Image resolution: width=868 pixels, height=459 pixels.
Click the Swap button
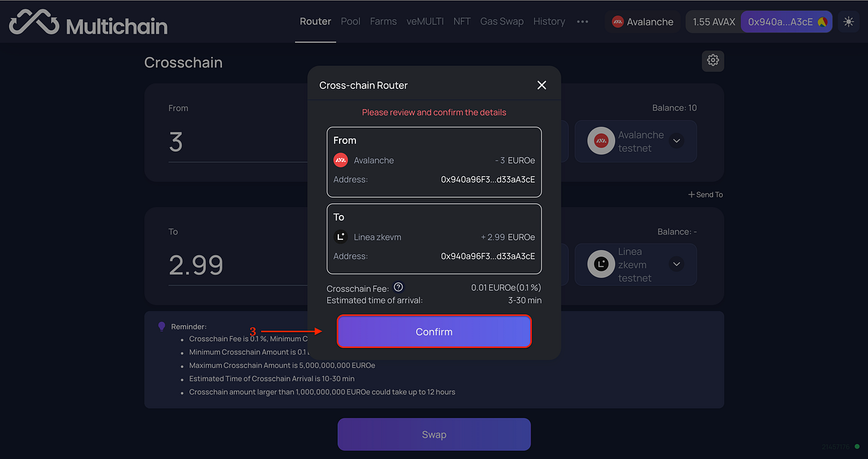coord(434,435)
